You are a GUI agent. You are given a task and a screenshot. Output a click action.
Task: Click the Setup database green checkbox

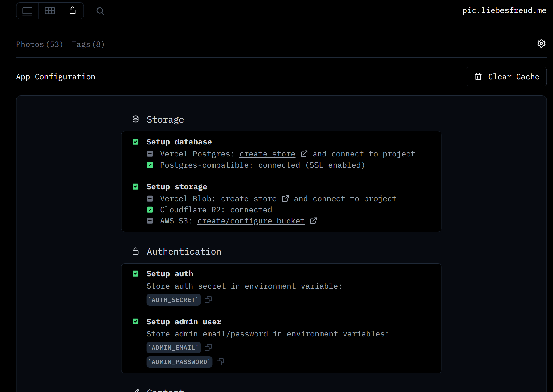[x=136, y=142]
